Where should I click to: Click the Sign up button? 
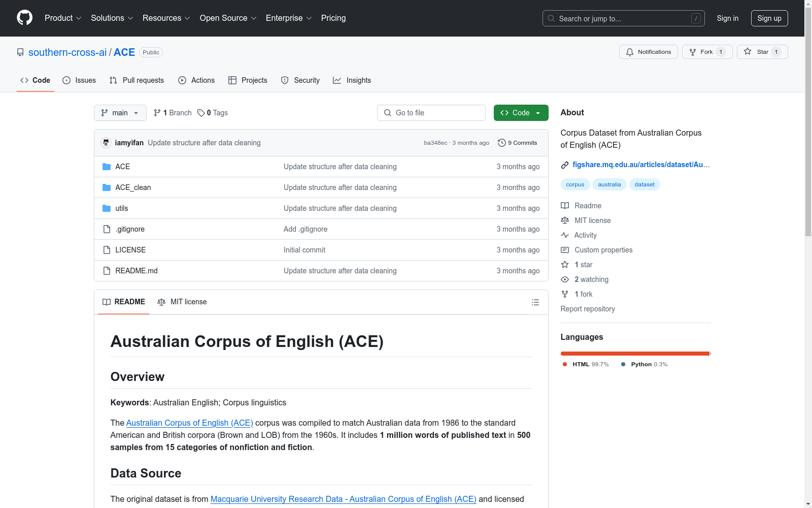(769, 18)
